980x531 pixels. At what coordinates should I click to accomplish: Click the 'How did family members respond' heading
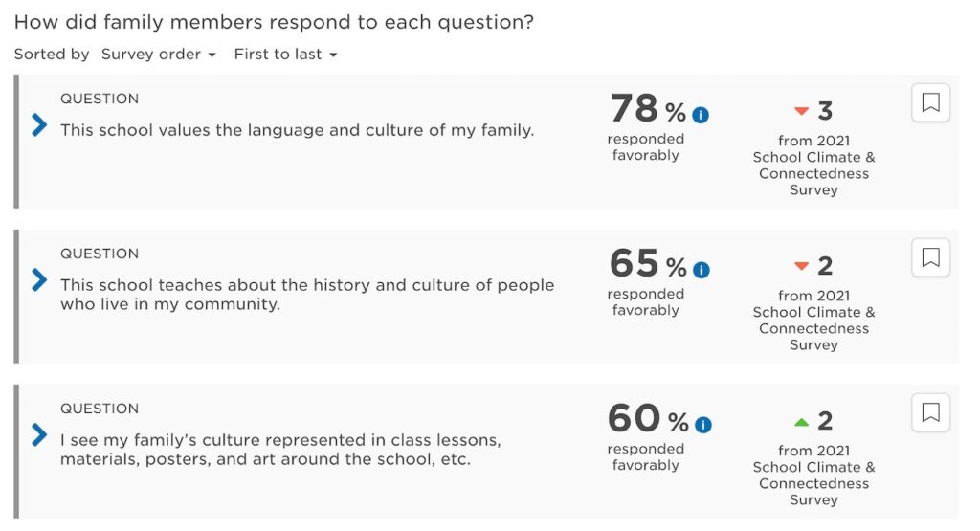[274, 22]
